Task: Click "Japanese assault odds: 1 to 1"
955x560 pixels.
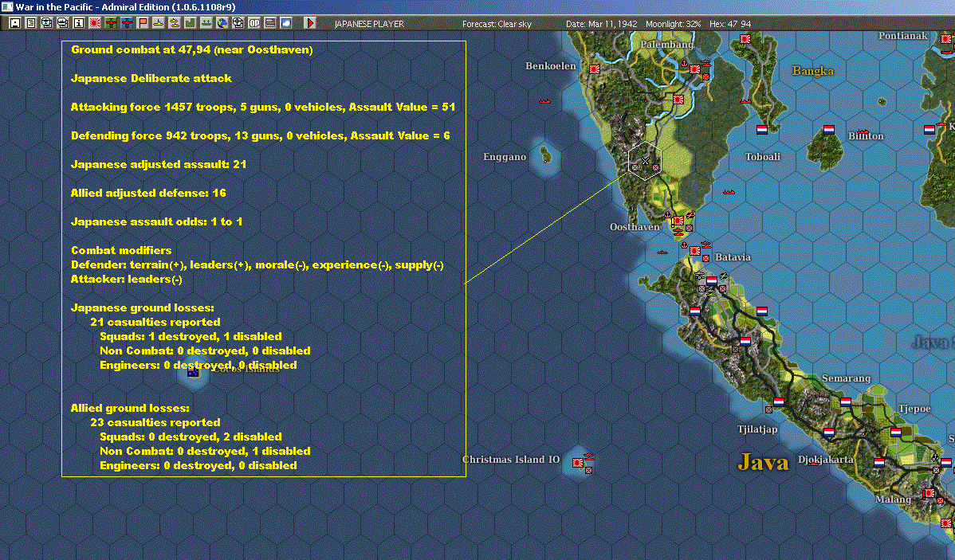Action: coord(156,221)
